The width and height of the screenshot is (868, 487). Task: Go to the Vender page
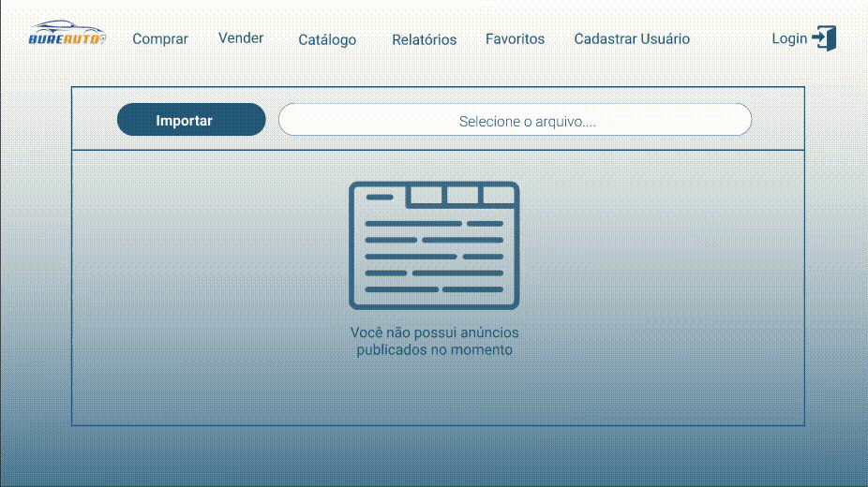pyautogui.click(x=241, y=37)
